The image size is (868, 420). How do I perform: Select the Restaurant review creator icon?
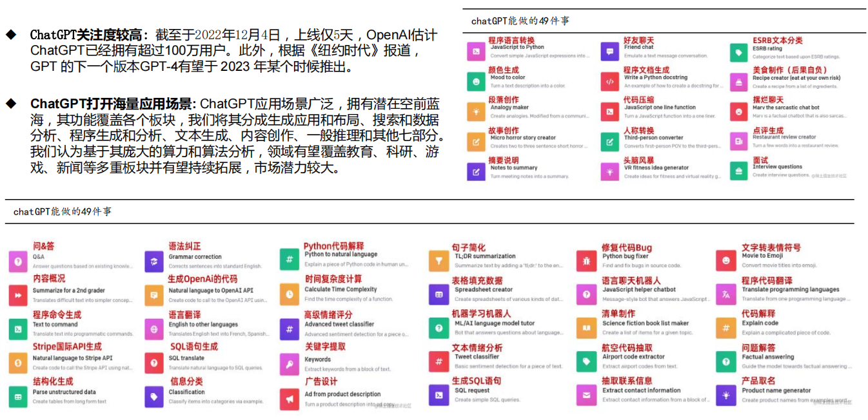click(738, 140)
